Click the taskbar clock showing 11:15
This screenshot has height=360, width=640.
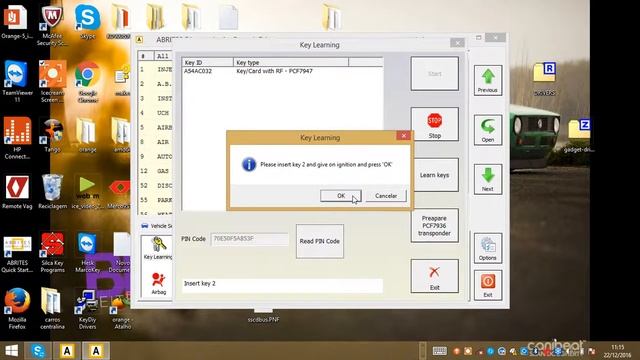tap(618, 351)
